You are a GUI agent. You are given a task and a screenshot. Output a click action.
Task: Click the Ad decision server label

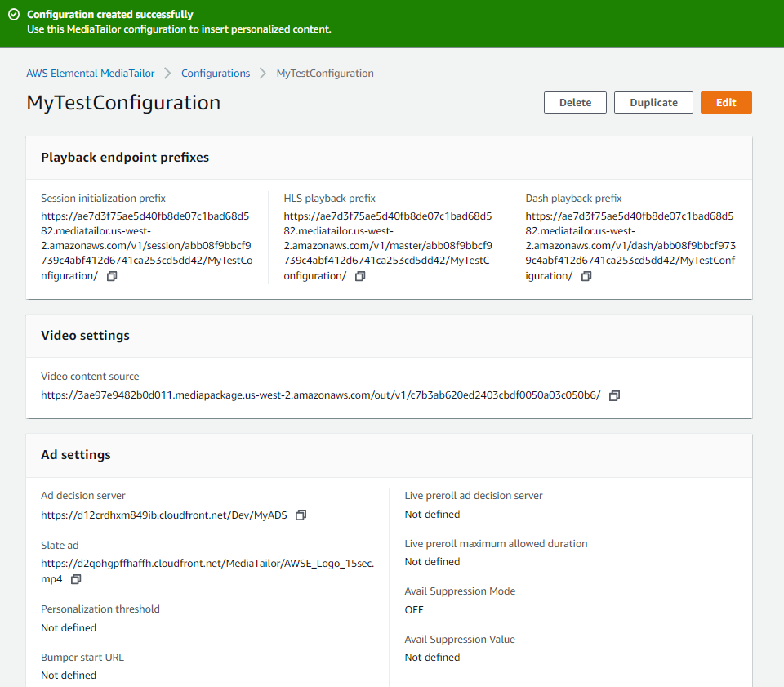(83, 496)
